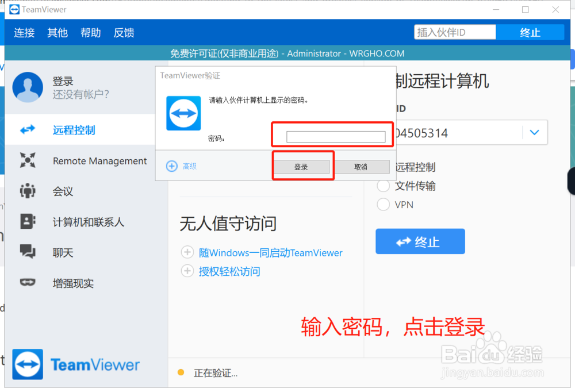Viewport: 575px width, 392px height.
Task: Click plus icon beside 授权轻松访问
Action: tap(187, 271)
